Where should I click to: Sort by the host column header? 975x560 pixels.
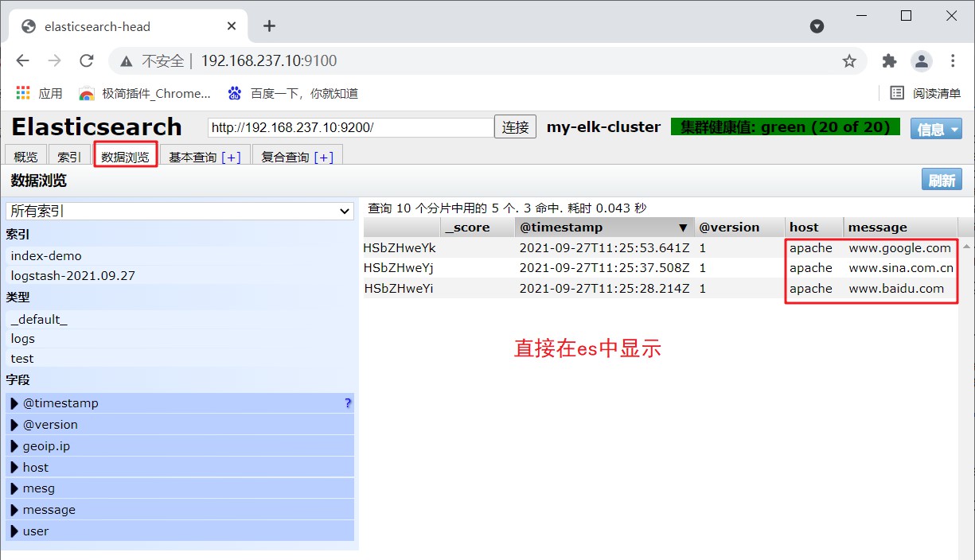tap(814, 227)
